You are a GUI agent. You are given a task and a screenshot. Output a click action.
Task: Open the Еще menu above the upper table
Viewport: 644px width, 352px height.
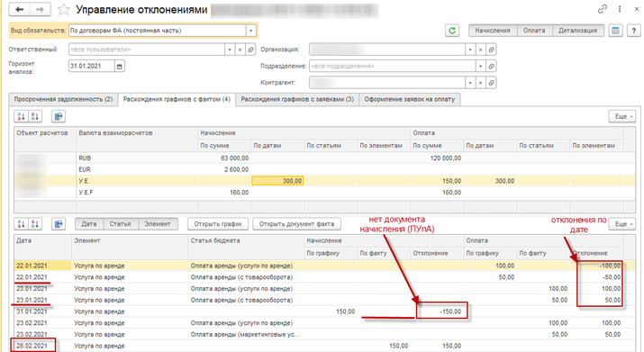(x=622, y=117)
